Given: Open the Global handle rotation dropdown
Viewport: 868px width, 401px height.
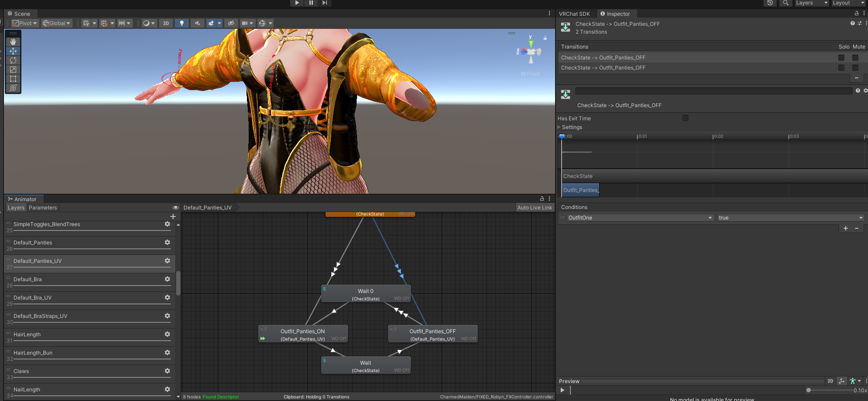Looking at the screenshot, I should point(56,23).
